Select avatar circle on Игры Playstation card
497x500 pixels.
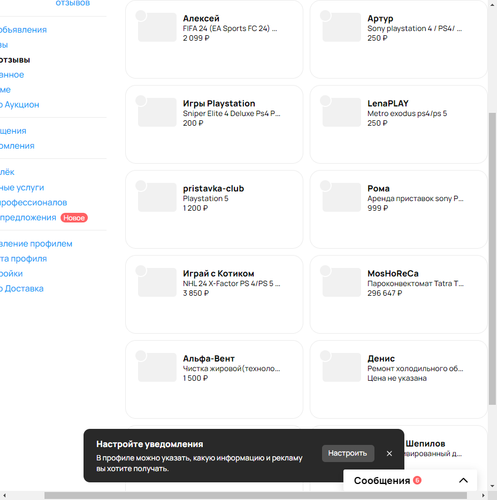141,100
